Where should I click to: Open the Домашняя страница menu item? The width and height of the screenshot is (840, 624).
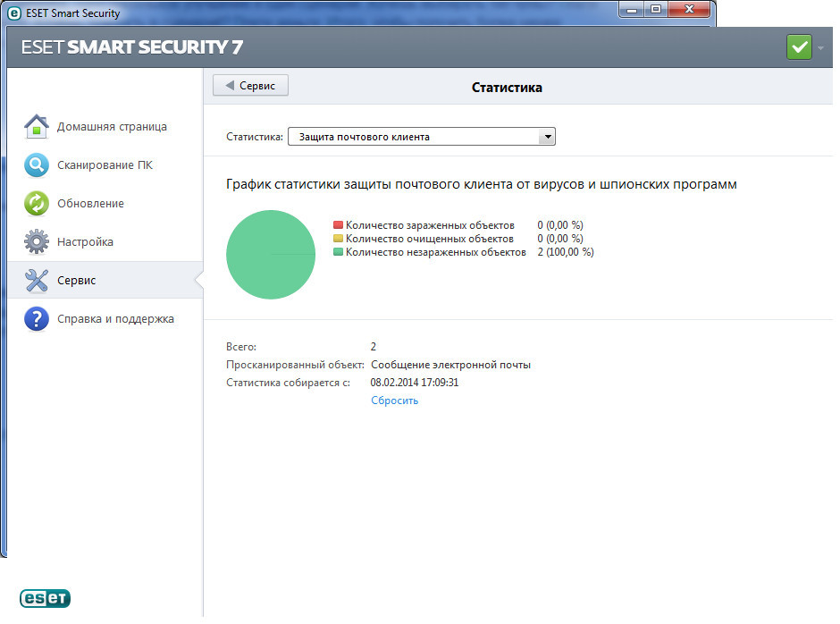click(x=112, y=127)
